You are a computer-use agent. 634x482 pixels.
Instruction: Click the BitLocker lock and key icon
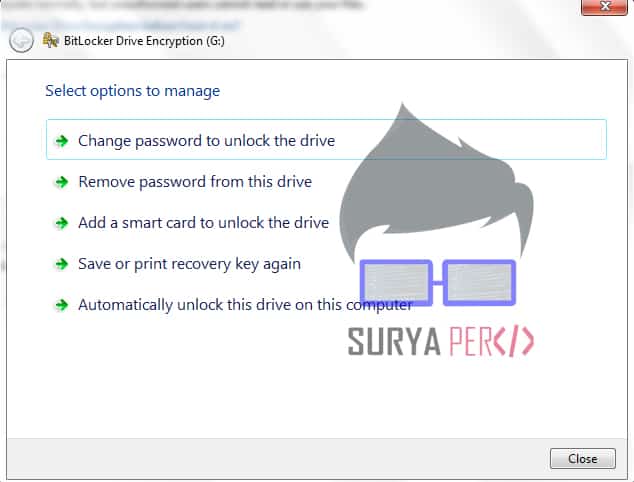pyautogui.click(x=51, y=40)
